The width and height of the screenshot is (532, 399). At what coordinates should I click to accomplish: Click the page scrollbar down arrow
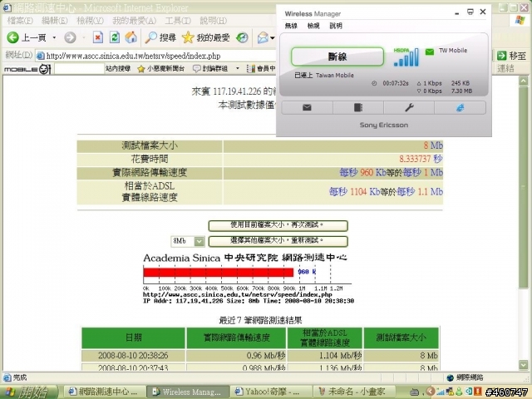tap(523, 365)
